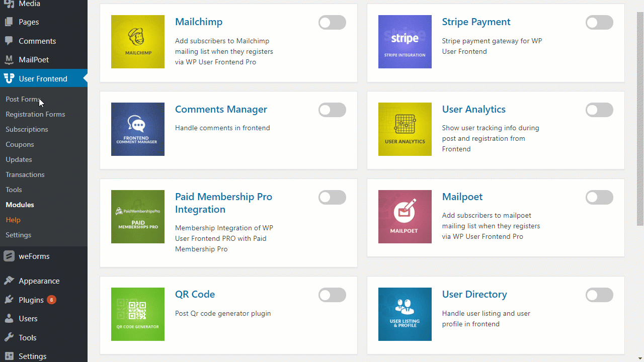Click the User Frontend logo icon

tap(9, 78)
